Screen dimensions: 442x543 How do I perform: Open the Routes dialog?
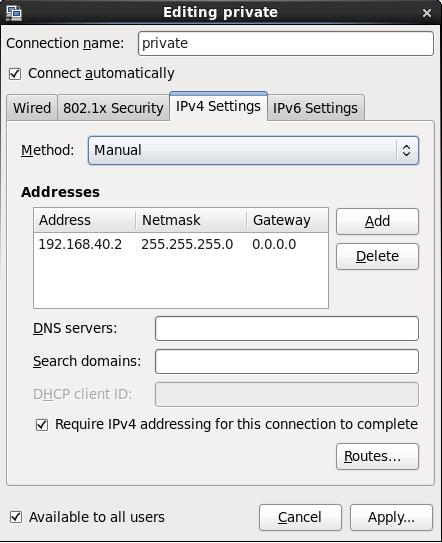(377, 456)
